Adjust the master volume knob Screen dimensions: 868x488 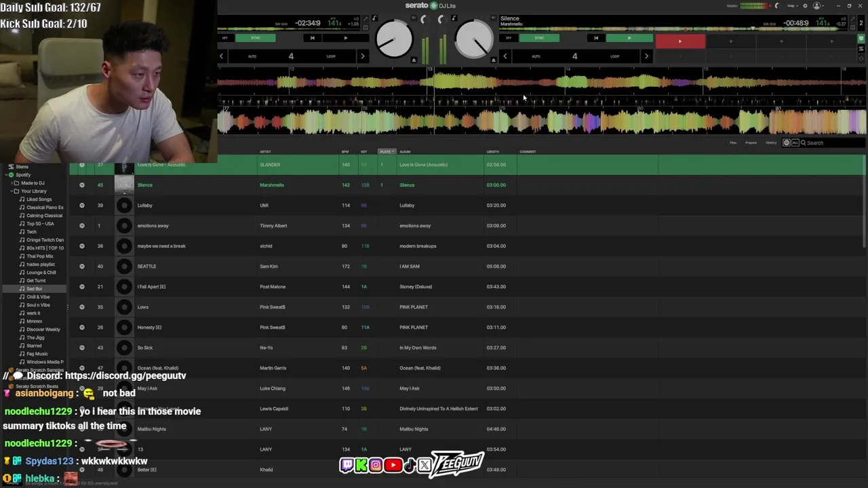point(777,6)
